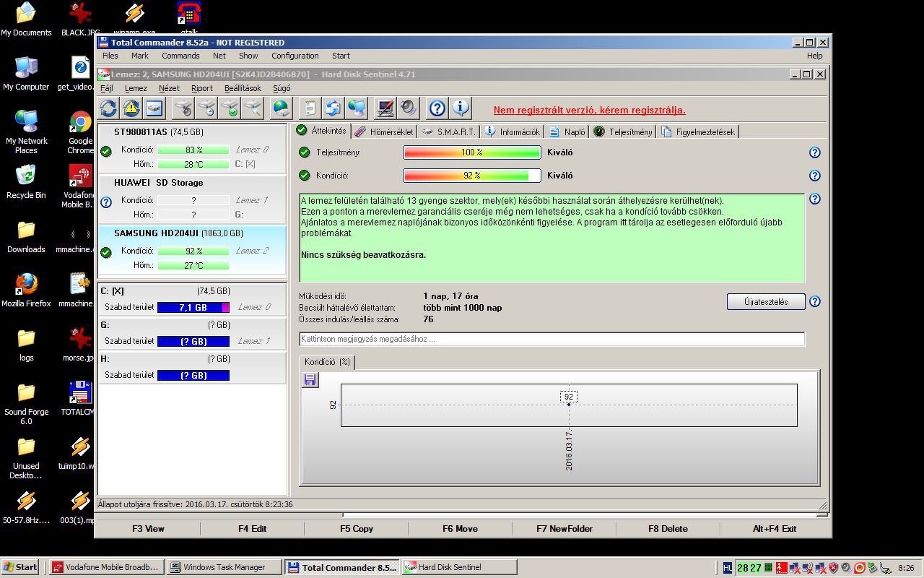Click the help icon beside Teljesítmény bar
Viewport: 924px width, 578px height.
815,152
